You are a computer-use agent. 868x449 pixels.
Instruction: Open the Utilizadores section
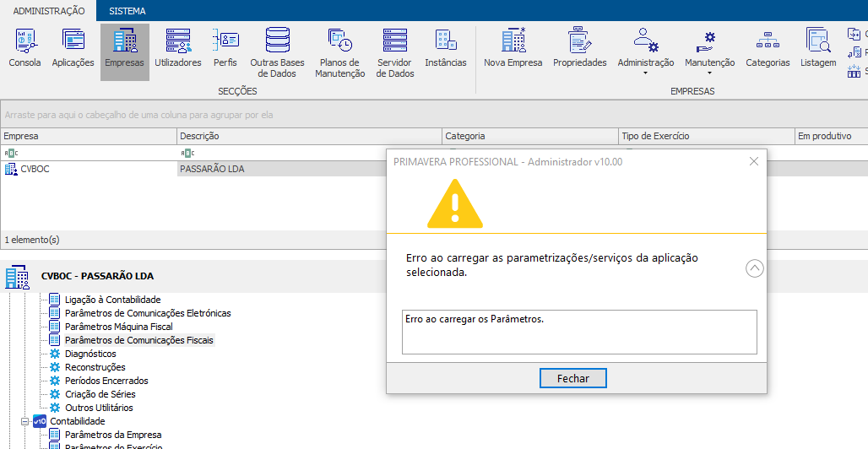tap(178, 49)
